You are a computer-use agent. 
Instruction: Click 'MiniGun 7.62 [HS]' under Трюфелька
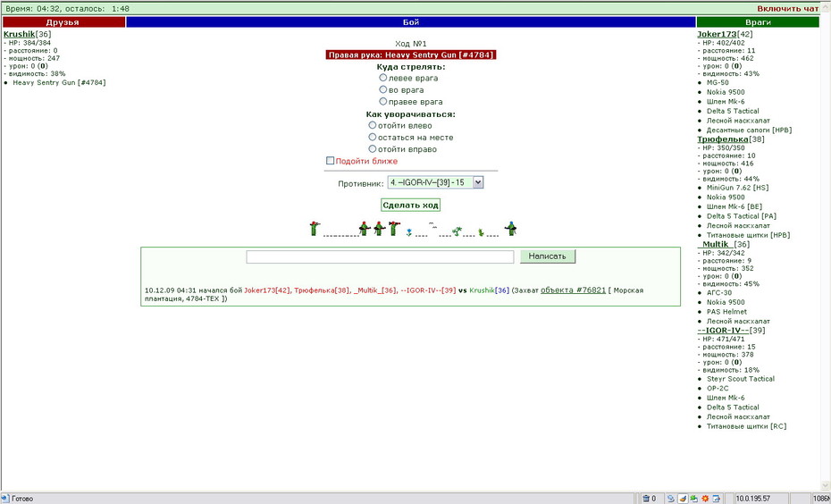(737, 188)
